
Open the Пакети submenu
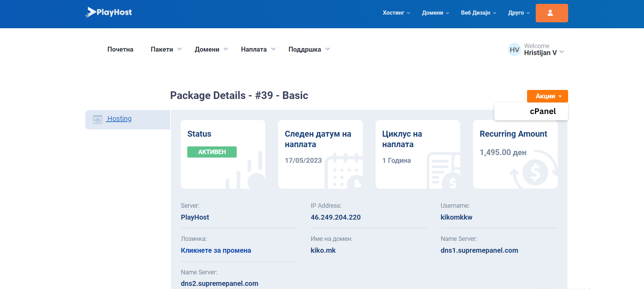coord(166,50)
